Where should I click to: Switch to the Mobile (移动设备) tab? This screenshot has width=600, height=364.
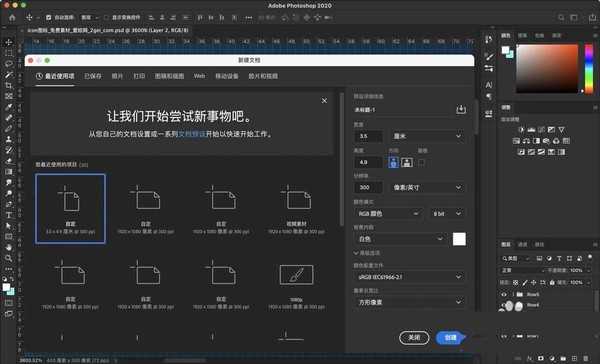tap(227, 76)
